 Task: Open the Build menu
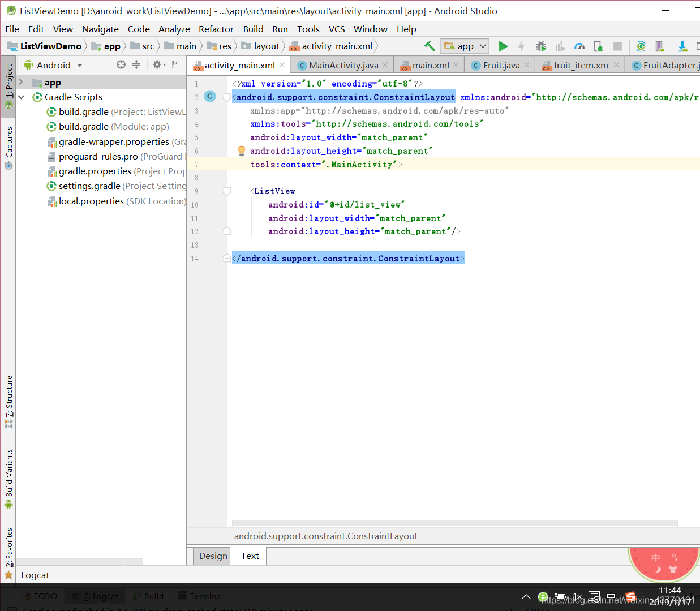253,29
